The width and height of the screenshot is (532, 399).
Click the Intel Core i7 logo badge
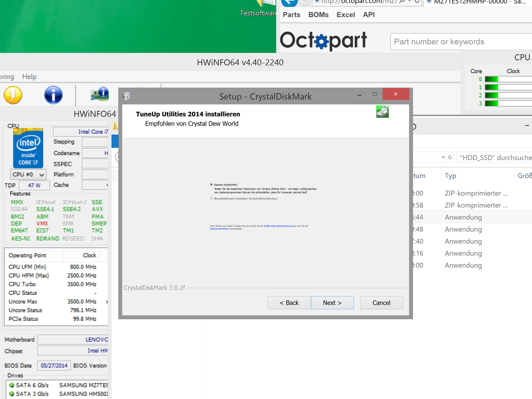(x=28, y=148)
